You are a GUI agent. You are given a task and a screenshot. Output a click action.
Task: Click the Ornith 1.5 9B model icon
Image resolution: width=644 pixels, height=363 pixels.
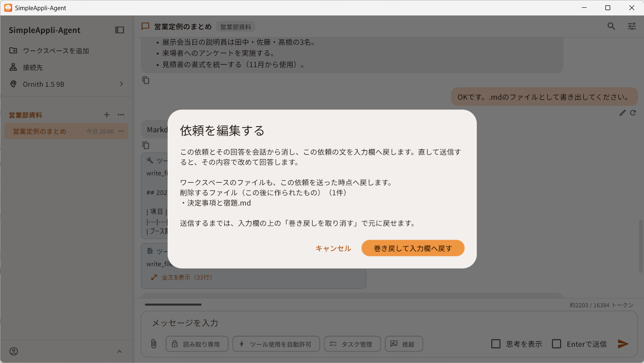(x=13, y=84)
